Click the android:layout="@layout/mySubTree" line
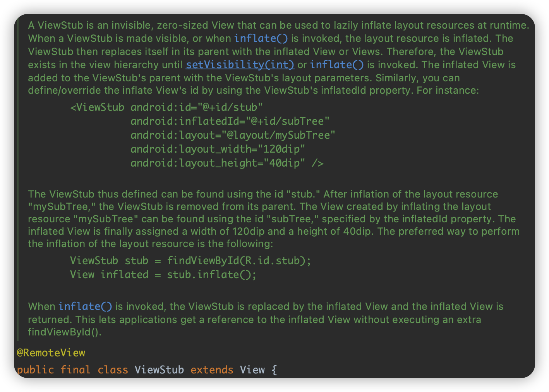 pos(233,135)
